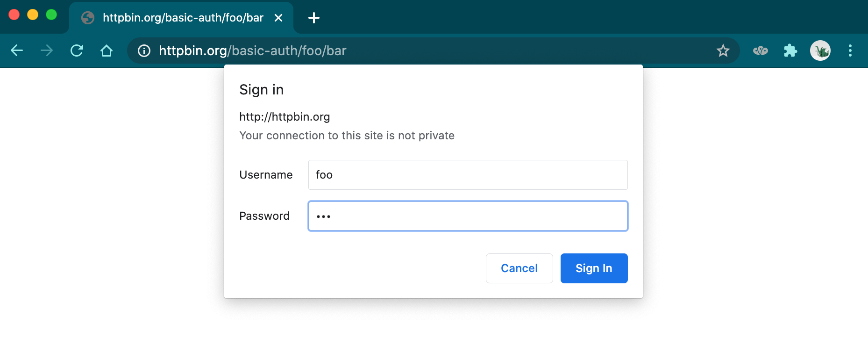Viewport: 868px width, 360px height.
Task: Open the browser extensions puzzle icon
Action: pos(790,50)
